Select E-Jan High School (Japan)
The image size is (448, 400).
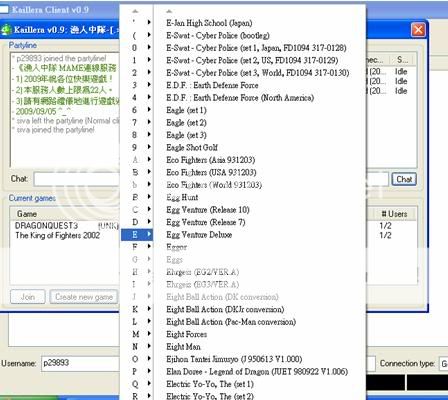click(x=209, y=23)
